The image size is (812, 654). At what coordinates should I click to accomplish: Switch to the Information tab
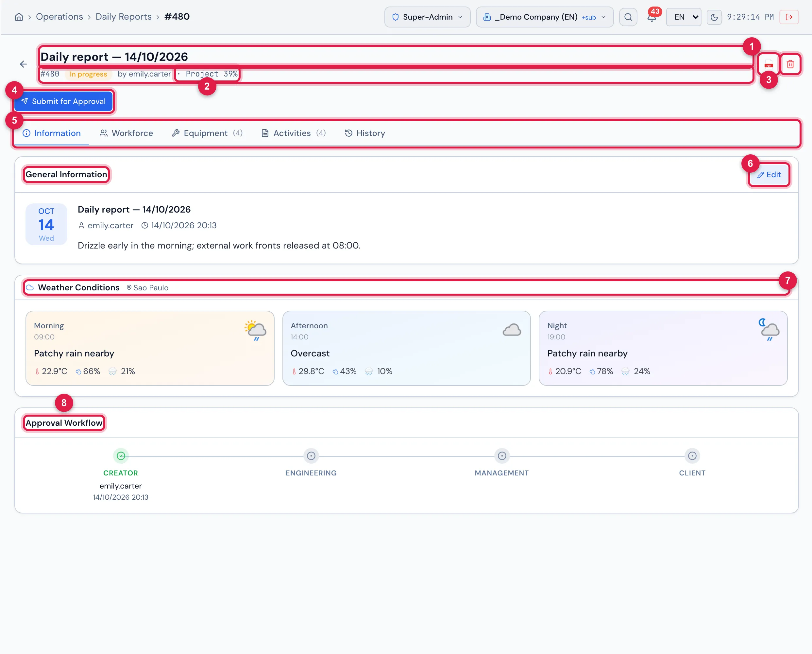(52, 133)
